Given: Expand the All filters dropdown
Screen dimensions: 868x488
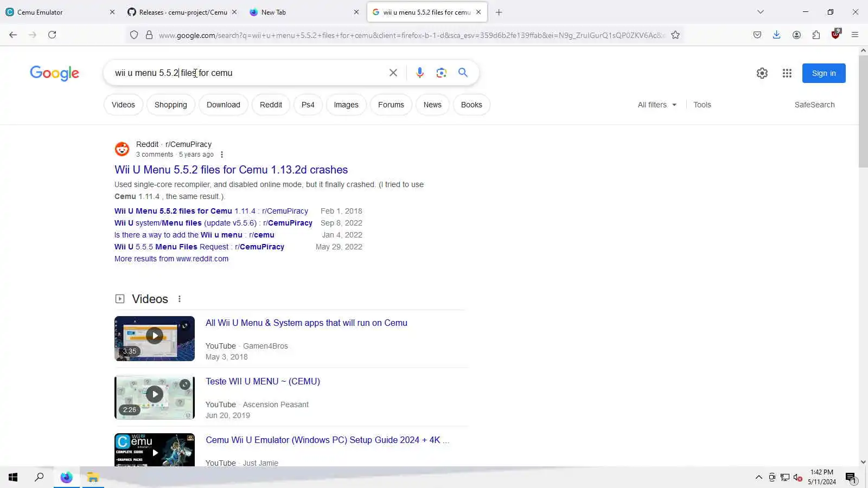Looking at the screenshot, I should pyautogui.click(x=657, y=105).
